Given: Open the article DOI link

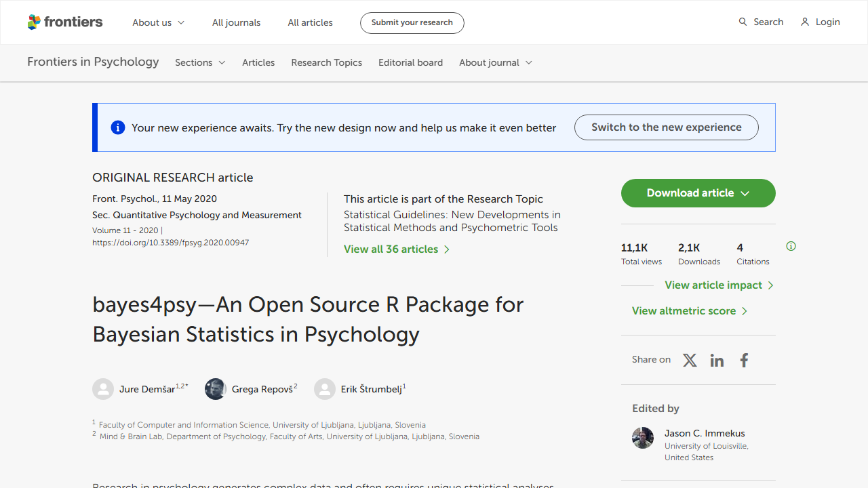Looking at the screenshot, I should (x=171, y=243).
